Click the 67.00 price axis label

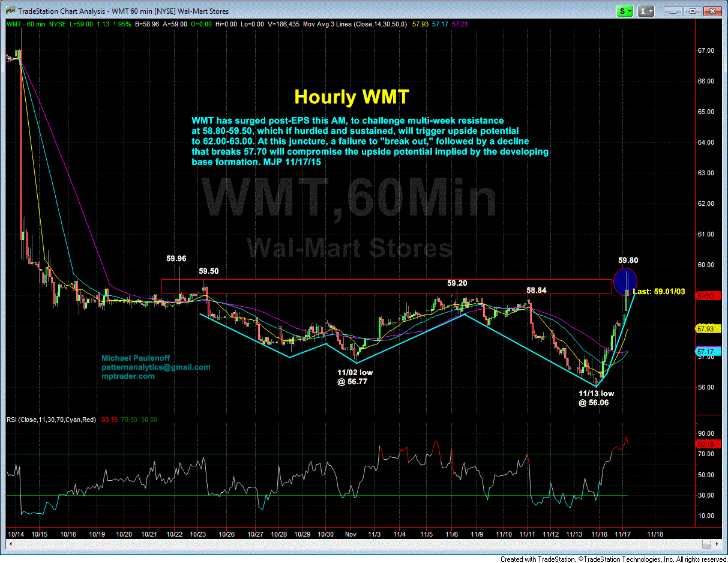click(x=705, y=51)
